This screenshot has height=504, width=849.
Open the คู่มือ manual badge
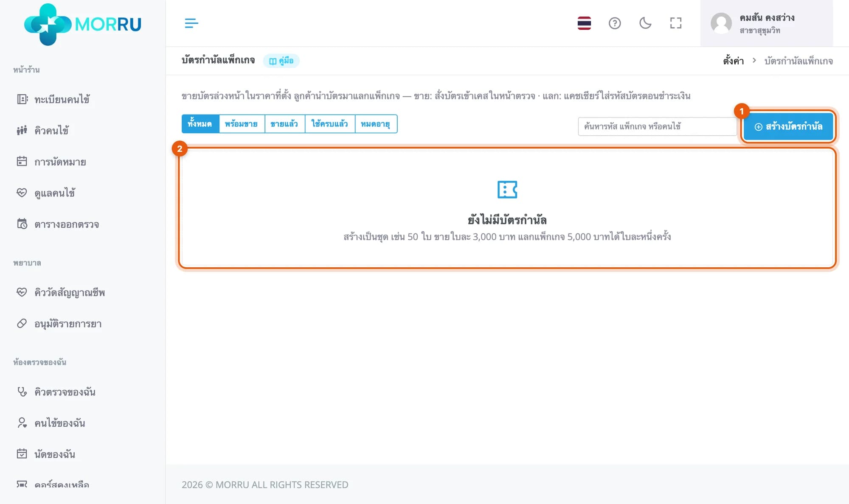pos(281,61)
